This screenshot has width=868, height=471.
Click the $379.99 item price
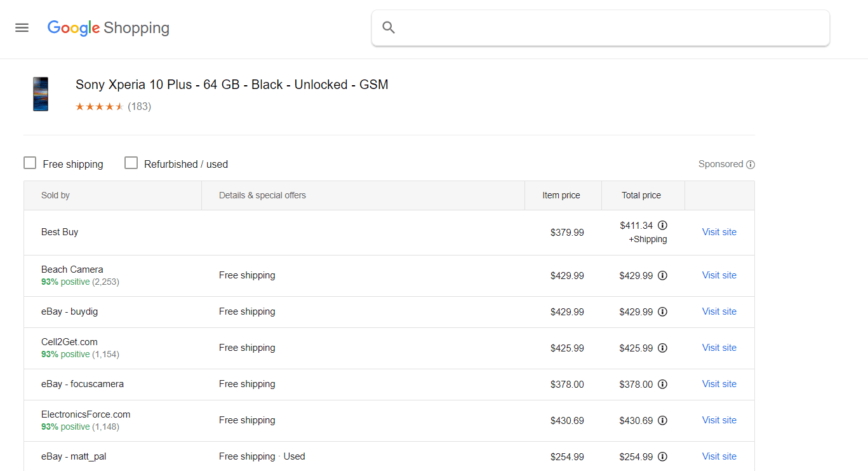(x=567, y=233)
